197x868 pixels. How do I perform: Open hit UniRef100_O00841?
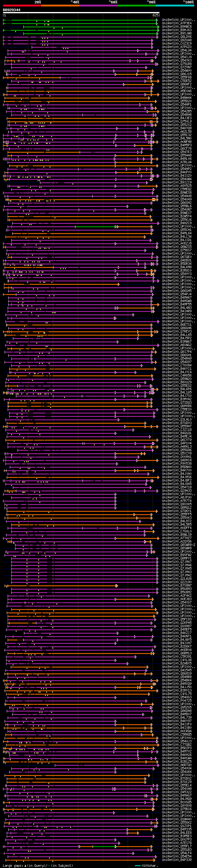[x=177, y=457]
